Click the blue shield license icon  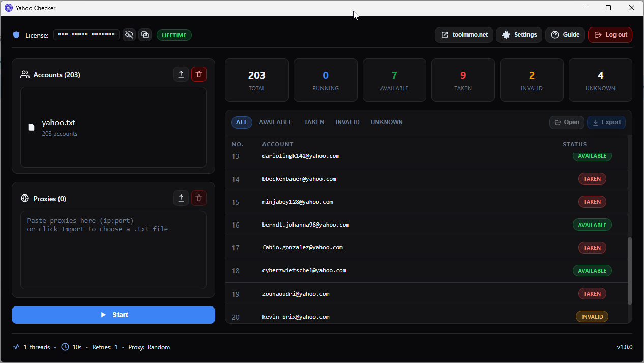point(16,35)
